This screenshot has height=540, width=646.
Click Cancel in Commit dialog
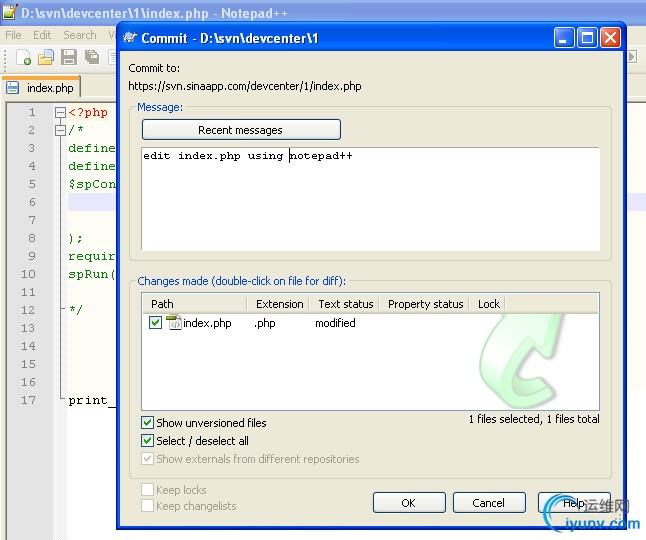point(489,503)
